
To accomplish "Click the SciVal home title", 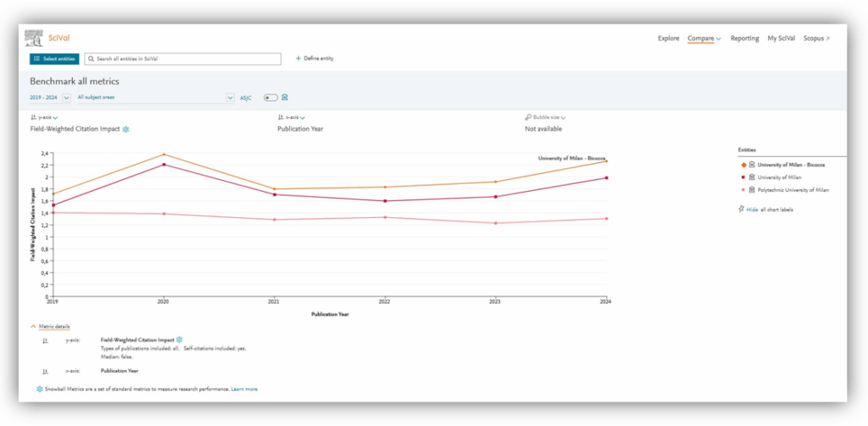I will coord(58,37).
